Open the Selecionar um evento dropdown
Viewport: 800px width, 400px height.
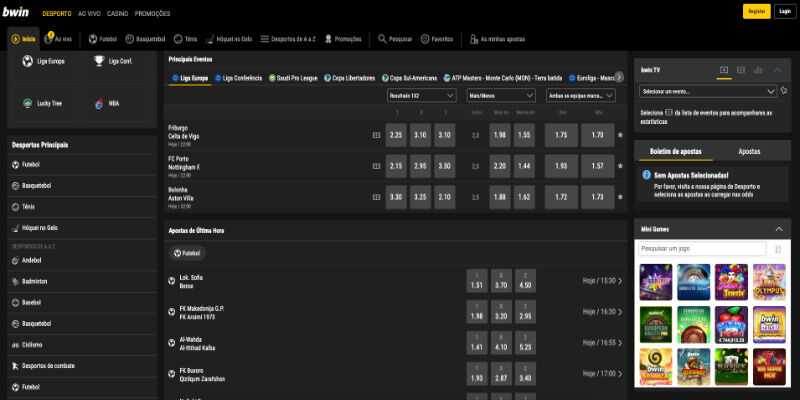tap(708, 91)
